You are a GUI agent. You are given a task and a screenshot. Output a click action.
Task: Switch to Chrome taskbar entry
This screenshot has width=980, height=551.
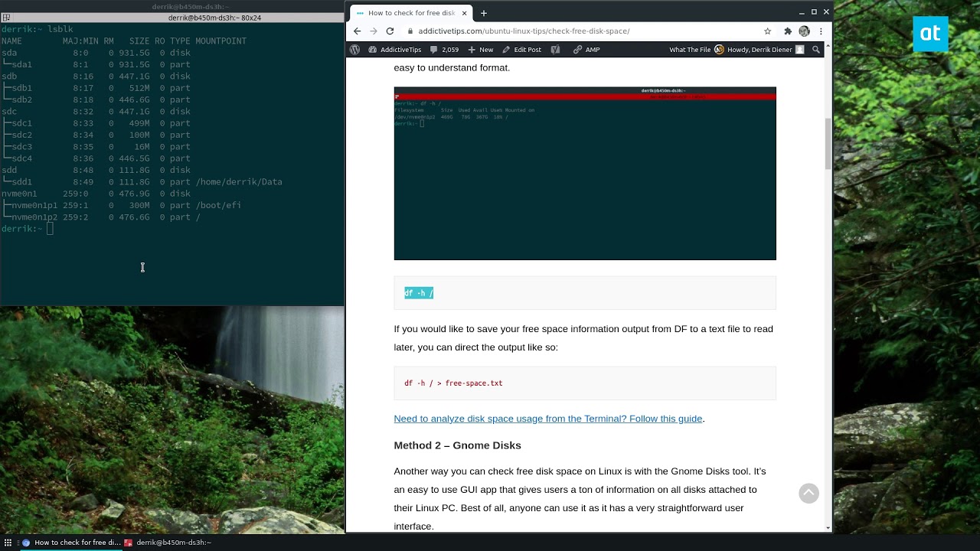tap(70, 543)
